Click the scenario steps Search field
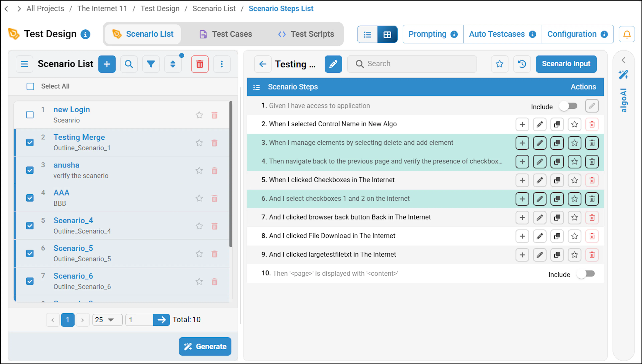The image size is (642, 364). 412,64
